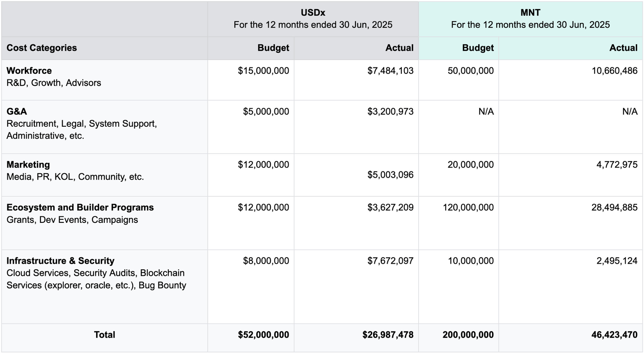The width and height of the screenshot is (644, 353).
Task: Click Marketing USDx actual value $5,003,096
Action: (390, 175)
